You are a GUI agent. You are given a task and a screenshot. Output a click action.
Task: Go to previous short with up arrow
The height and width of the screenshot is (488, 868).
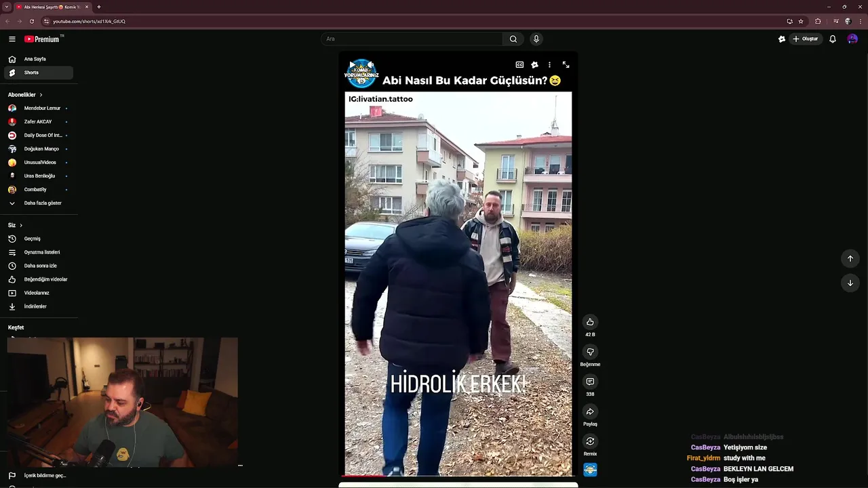click(850, 258)
